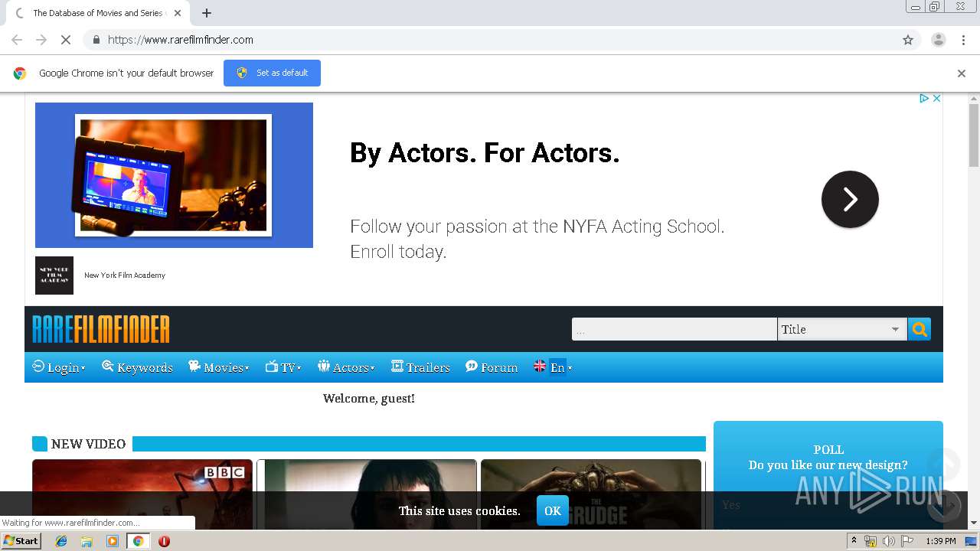The height and width of the screenshot is (551, 980).
Task: Focus the movie search input field
Action: coord(674,329)
